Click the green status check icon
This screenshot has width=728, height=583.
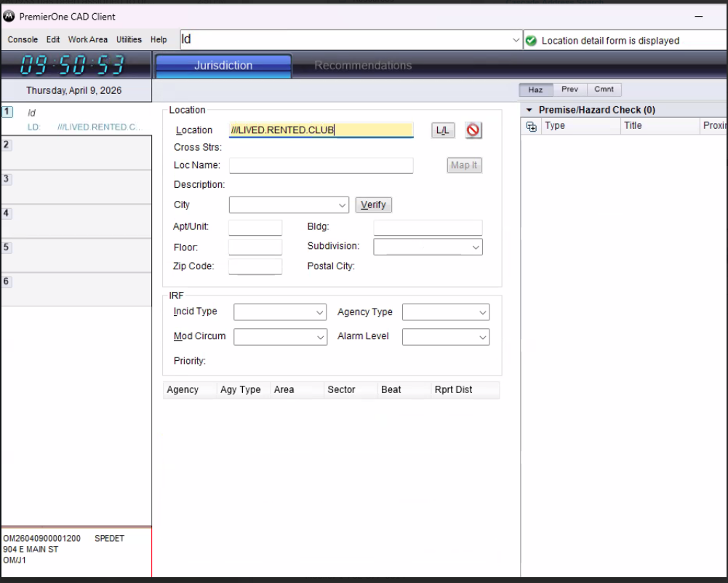coord(531,41)
